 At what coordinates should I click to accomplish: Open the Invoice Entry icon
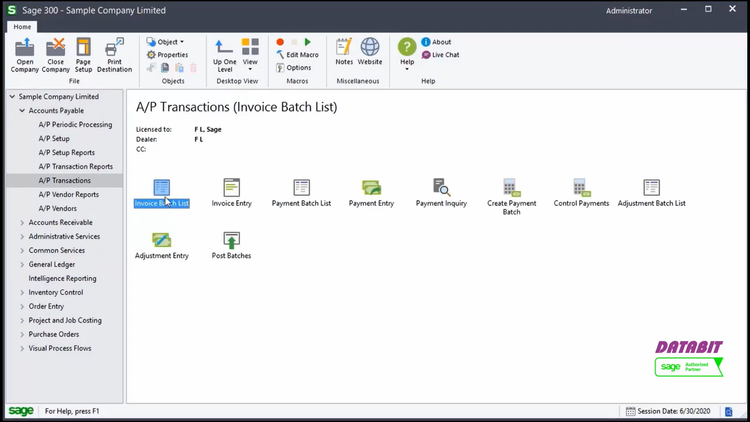[x=232, y=188]
